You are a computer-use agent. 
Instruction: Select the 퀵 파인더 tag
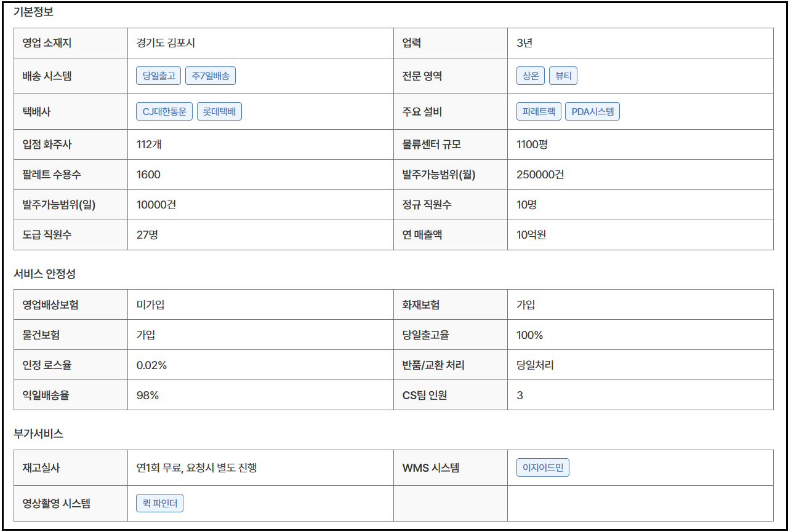pyautogui.click(x=159, y=503)
